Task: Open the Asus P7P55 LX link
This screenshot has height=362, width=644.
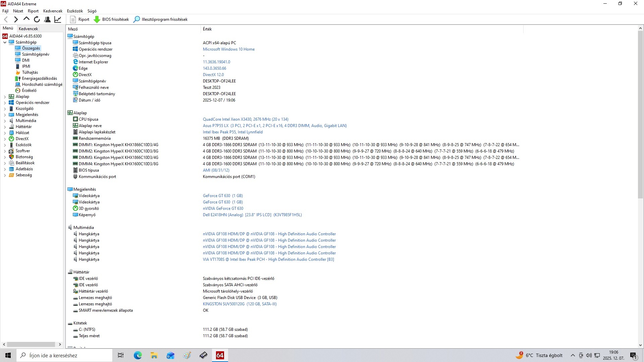Action: [x=215, y=126]
